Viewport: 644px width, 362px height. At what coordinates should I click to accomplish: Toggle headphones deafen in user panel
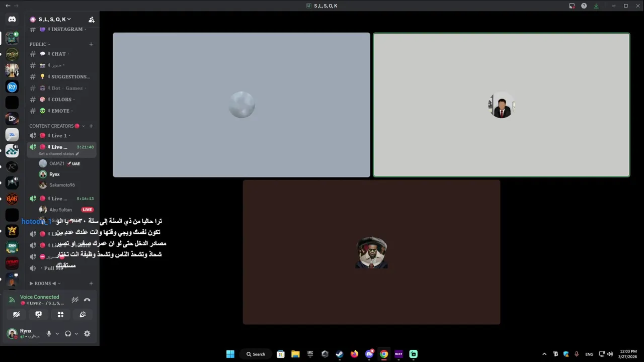(68, 333)
